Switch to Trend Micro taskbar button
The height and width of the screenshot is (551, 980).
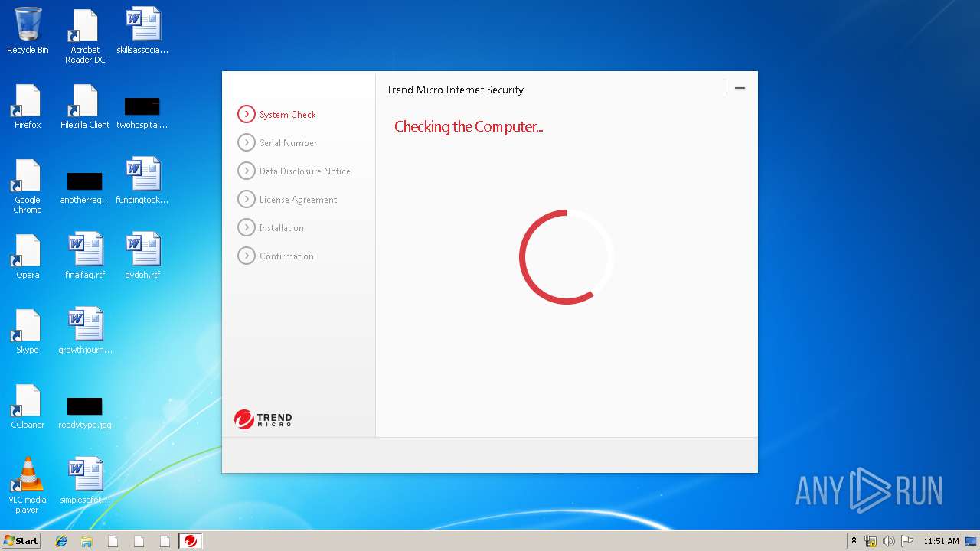click(x=190, y=541)
